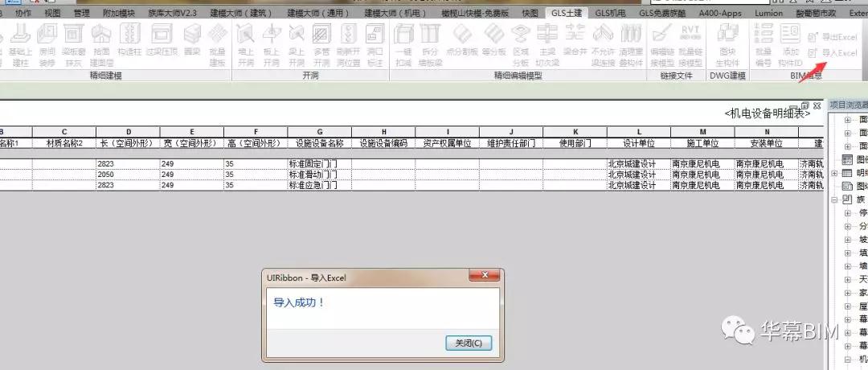
Task: Switch to the 管理 tab
Action: pos(81,13)
